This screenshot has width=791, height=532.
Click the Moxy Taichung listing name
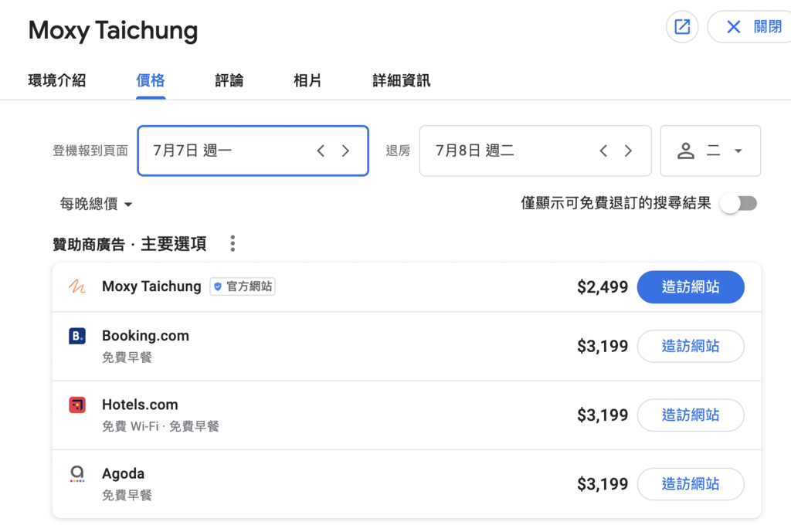point(151,286)
